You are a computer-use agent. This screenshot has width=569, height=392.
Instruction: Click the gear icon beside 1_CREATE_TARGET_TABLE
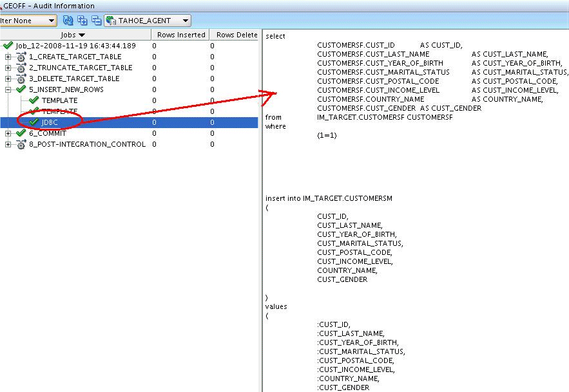tap(21, 57)
